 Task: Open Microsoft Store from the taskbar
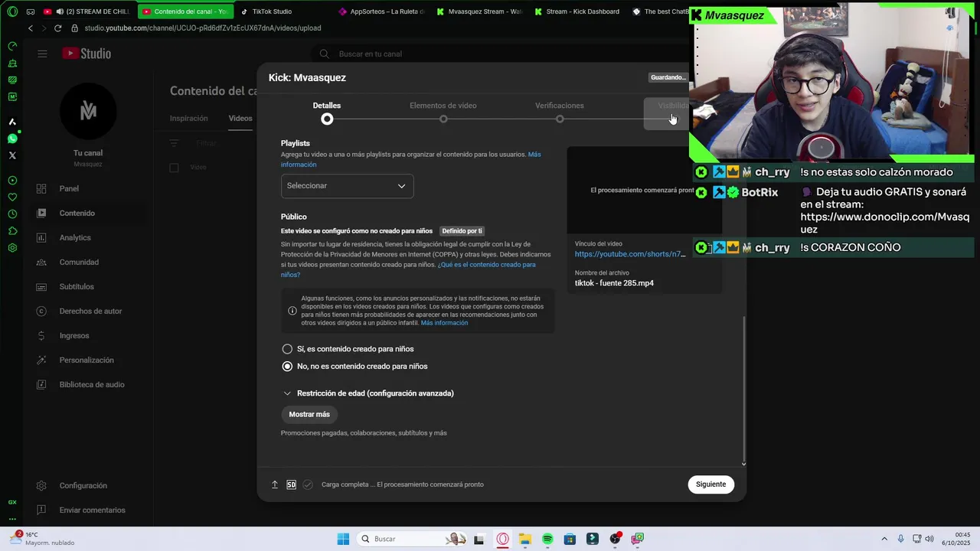tap(570, 539)
